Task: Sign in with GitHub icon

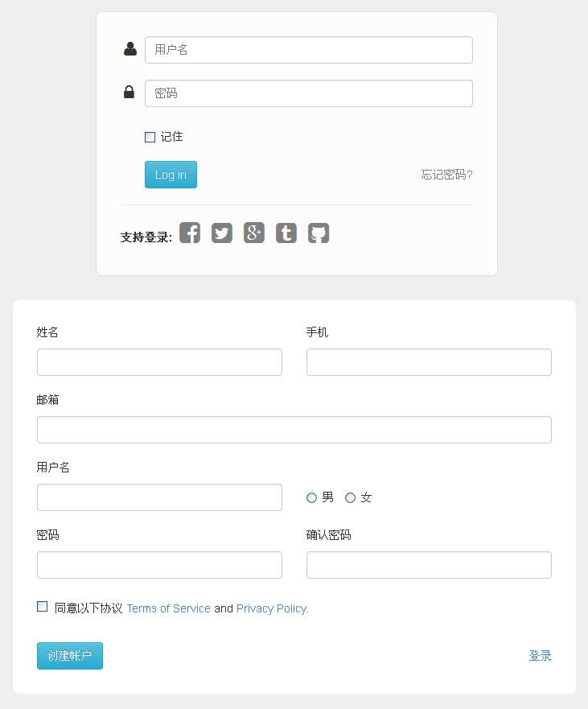Action: pos(319,233)
